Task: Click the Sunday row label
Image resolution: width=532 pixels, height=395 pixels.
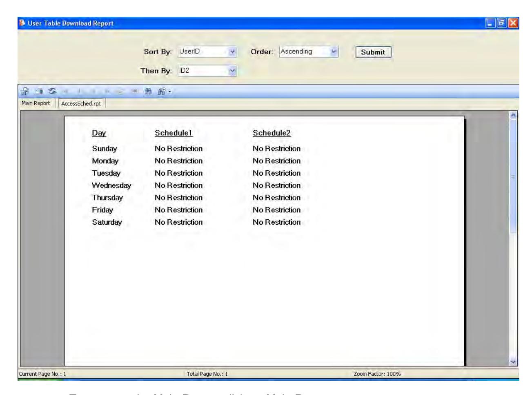Action: click(x=104, y=149)
